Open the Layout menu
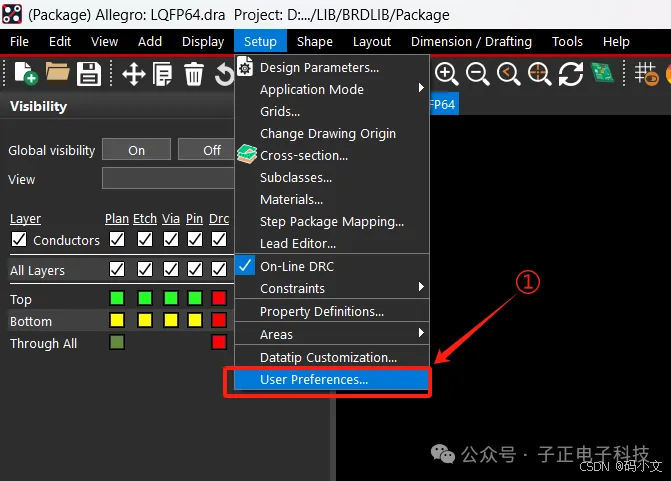Viewport: 671px width, 481px height. tap(372, 42)
